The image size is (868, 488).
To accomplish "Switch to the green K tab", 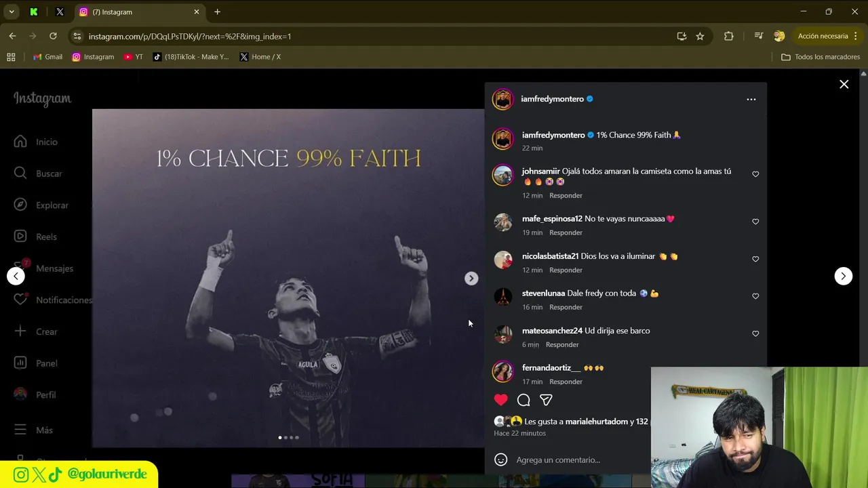I will click(x=34, y=12).
